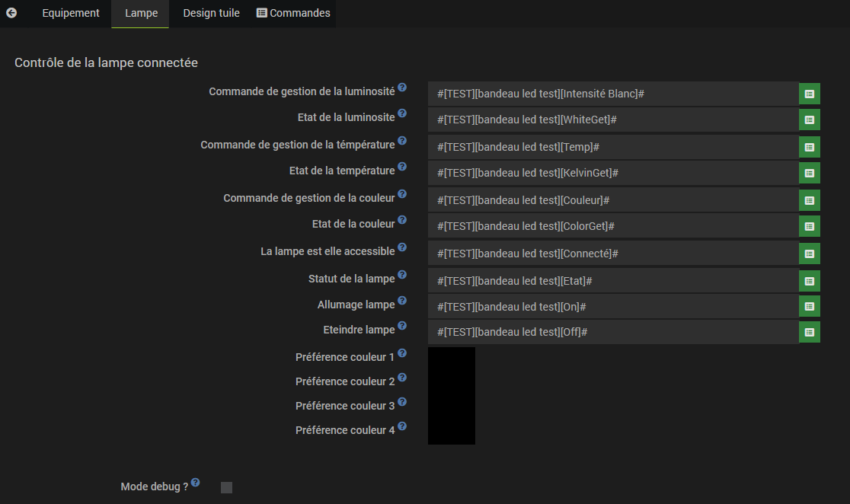Image resolution: width=850 pixels, height=504 pixels.
Task: Enable the Mode debug checkbox
Action: [x=227, y=488]
